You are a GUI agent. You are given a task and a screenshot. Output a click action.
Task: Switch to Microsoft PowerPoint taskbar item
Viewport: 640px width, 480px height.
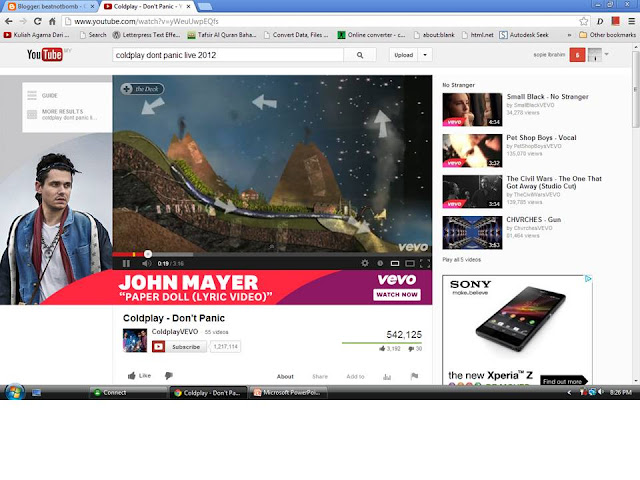pos(287,393)
